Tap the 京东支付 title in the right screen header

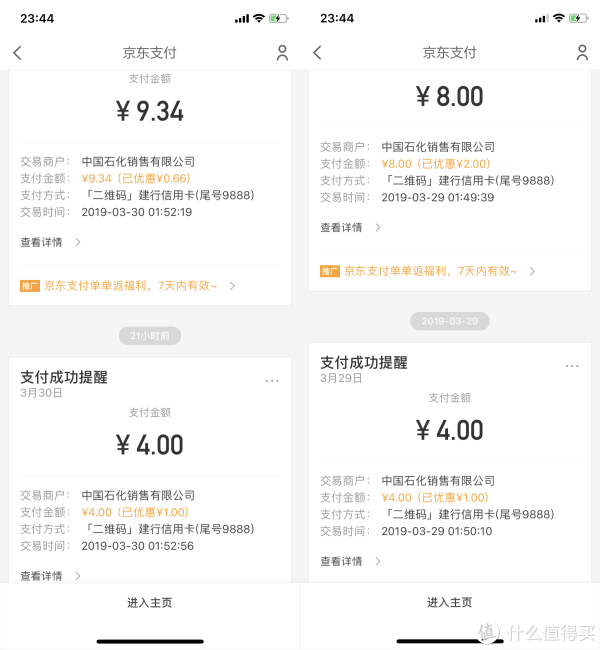coord(450,53)
